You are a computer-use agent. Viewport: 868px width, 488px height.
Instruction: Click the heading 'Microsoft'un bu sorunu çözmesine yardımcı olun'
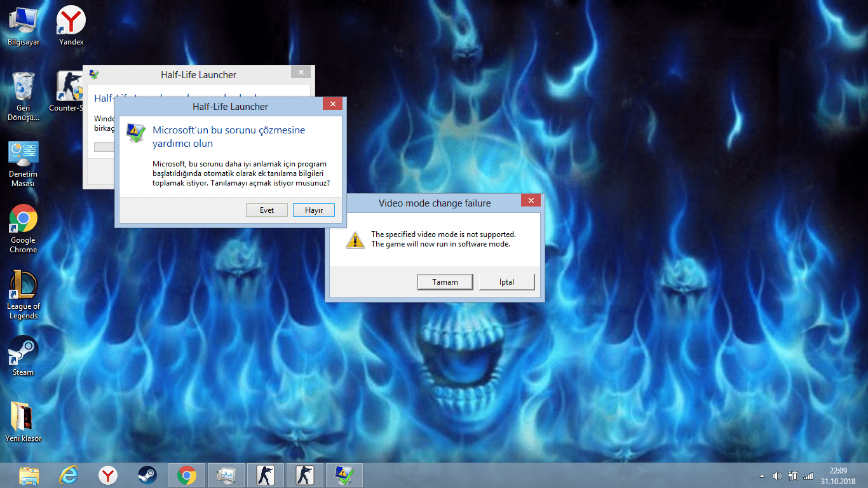click(x=229, y=137)
